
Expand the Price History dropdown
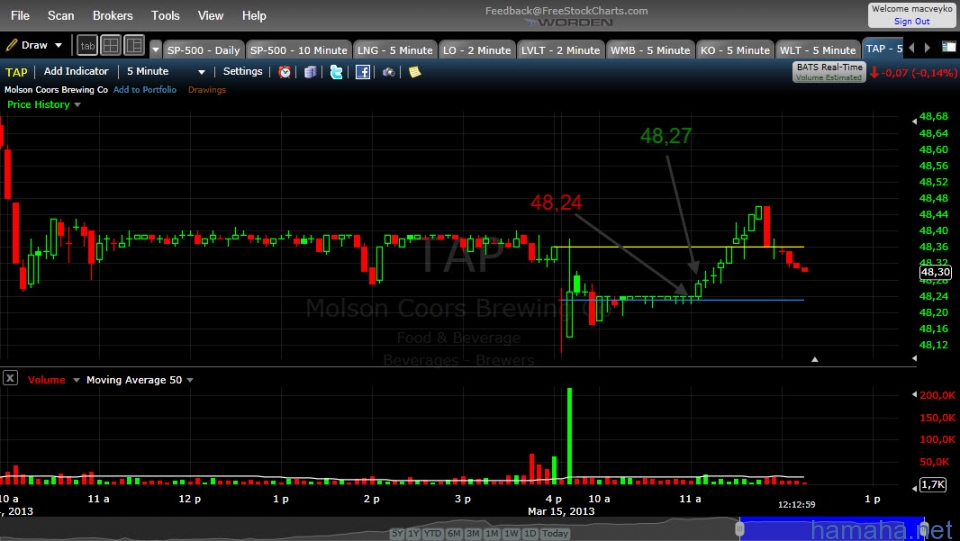[77, 105]
